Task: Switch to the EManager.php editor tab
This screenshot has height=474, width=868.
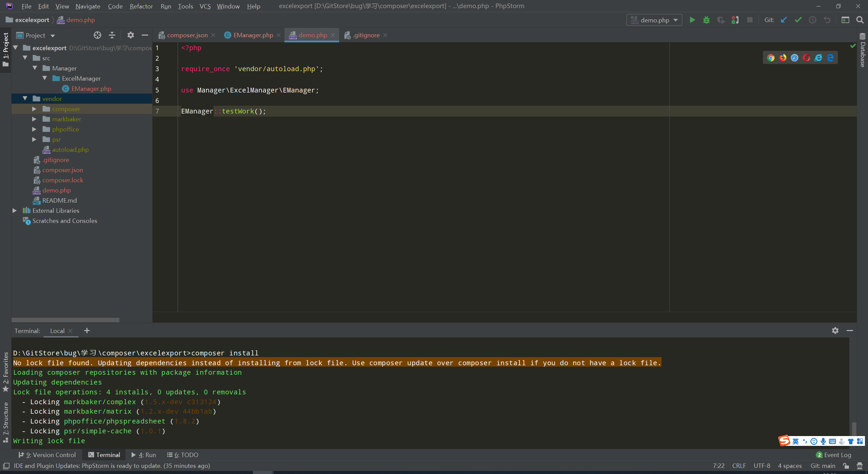Action: (253, 35)
